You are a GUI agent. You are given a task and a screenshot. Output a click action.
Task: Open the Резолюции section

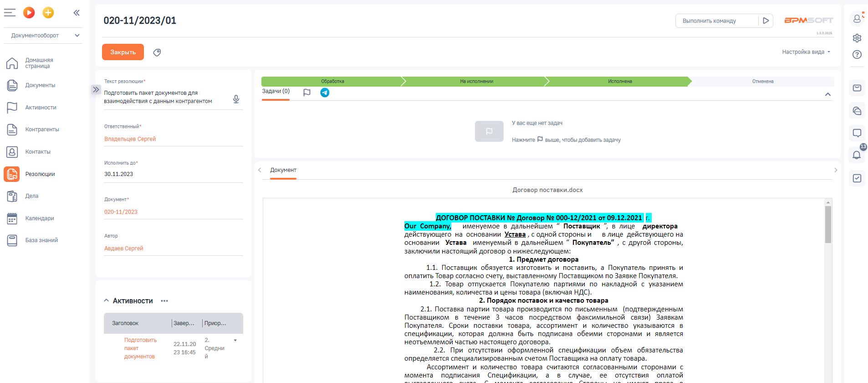(x=40, y=174)
